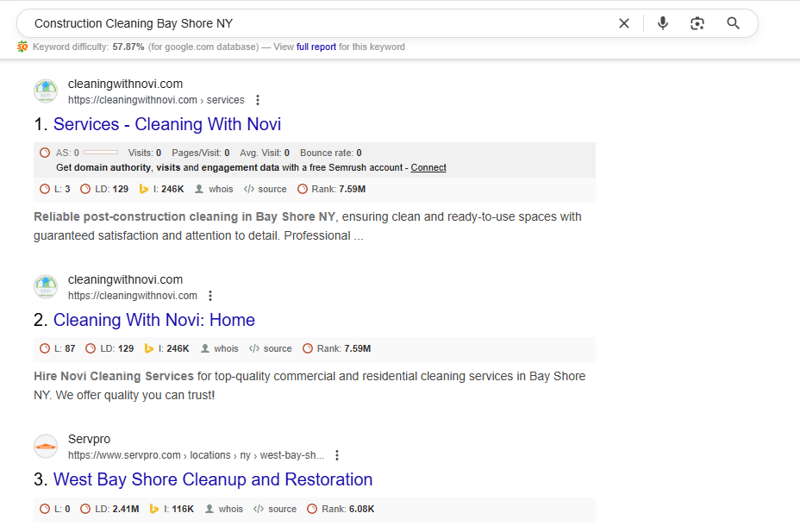This screenshot has height=532, width=800.
Task: Click the magnifying glass search icon
Action: (734, 23)
